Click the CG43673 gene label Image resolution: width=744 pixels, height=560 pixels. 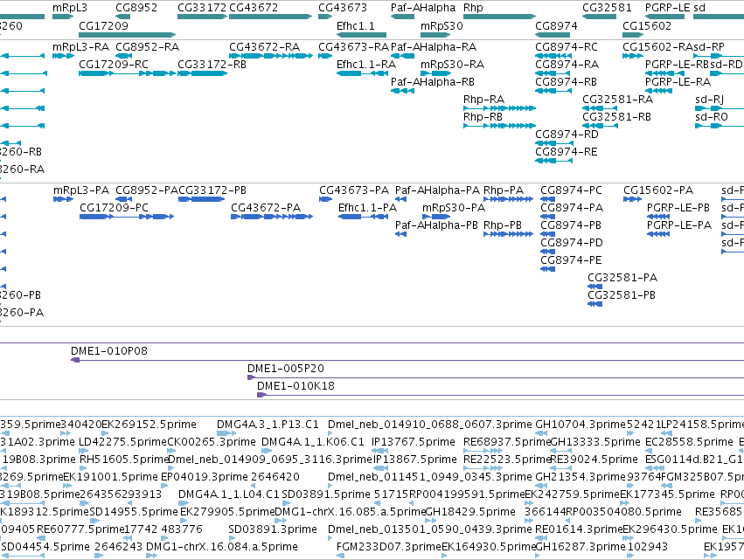pyautogui.click(x=343, y=8)
